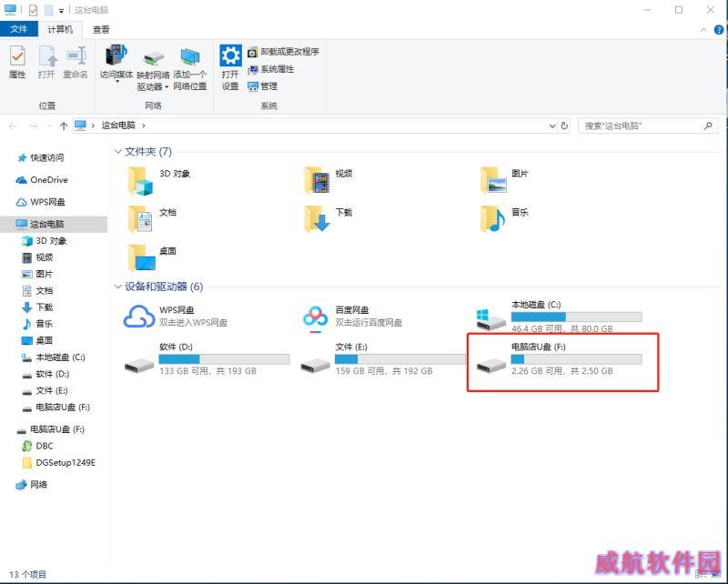Click 这台电脑 in the address breadcrumb
The width and height of the screenshot is (728, 584).
click(x=118, y=126)
